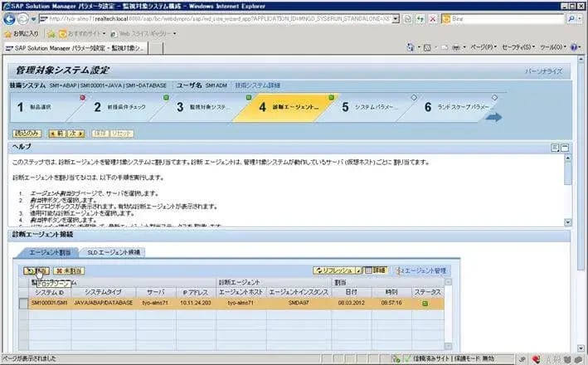The image size is (588, 365).
Task: Open the リフレッシュ dropdown arrow
Action: [x=358, y=270]
